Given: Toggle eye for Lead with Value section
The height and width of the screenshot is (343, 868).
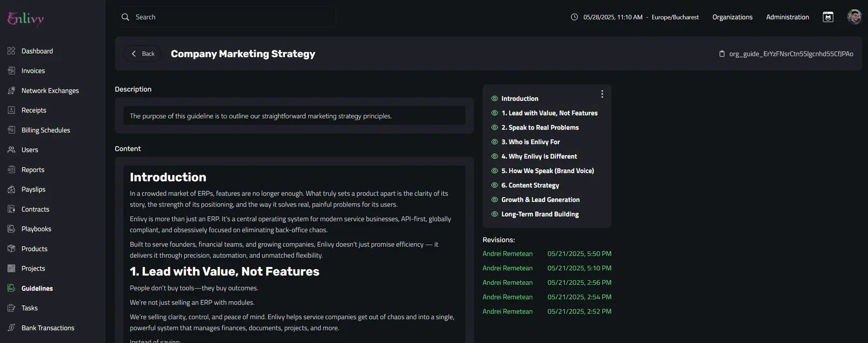Looking at the screenshot, I should click(495, 113).
